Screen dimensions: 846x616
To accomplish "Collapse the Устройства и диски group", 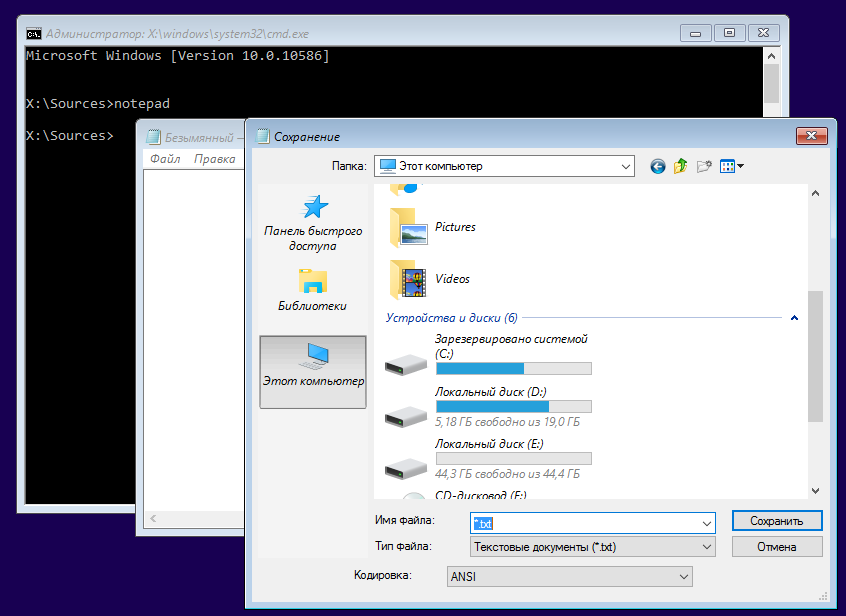I will 794,318.
